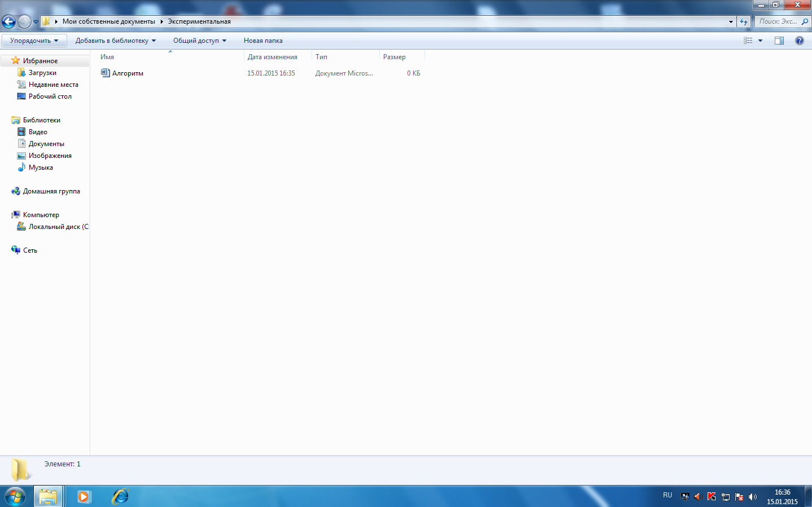Navigate to Мои собственные документы breadcrumb
This screenshot has height=507, width=812.
[109, 21]
